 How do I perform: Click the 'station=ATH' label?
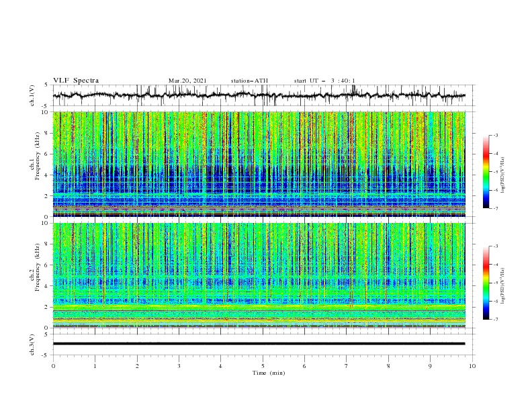(x=249, y=81)
